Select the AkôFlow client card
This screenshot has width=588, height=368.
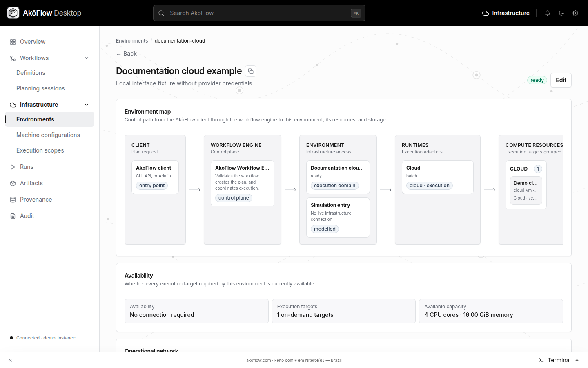pyautogui.click(x=155, y=177)
